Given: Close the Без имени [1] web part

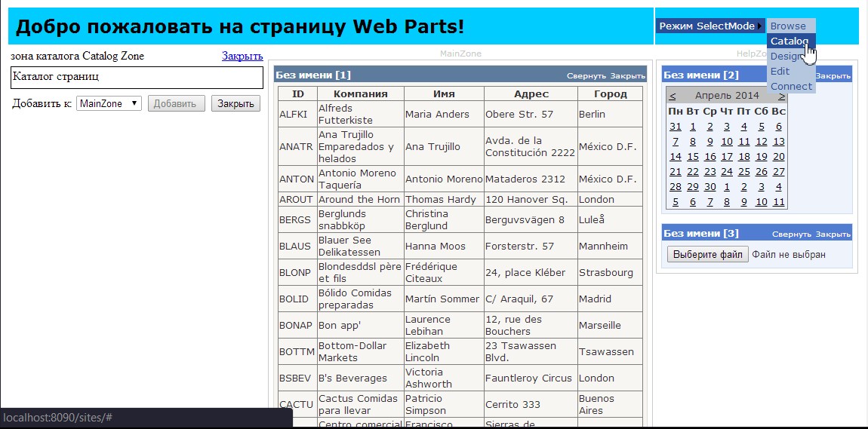Looking at the screenshot, I should pos(628,75).
